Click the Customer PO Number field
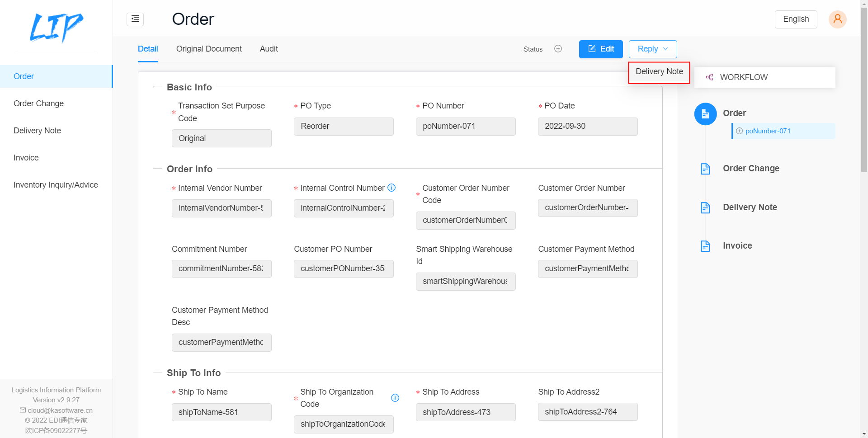The height and width of the screenshot is (438, 868). (344, 268)
